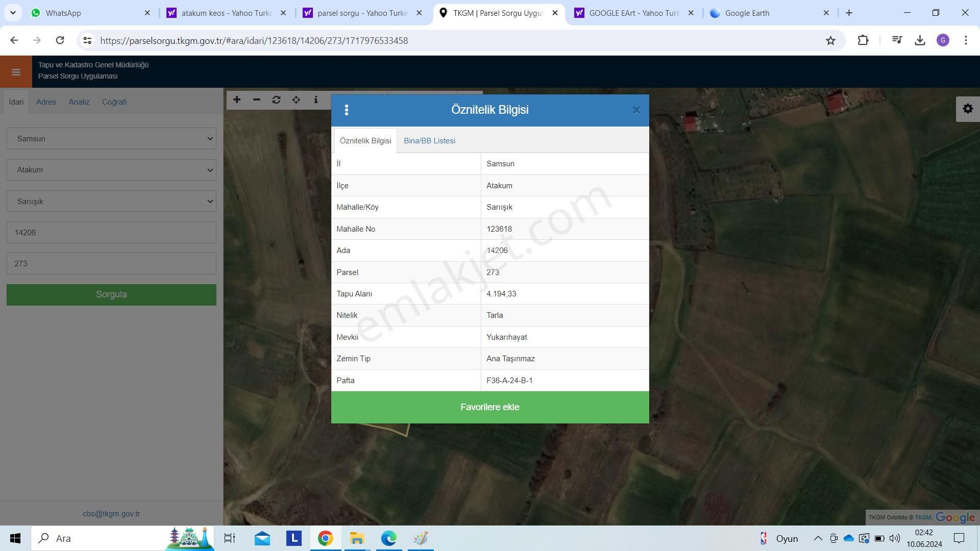The image size is (980, 551).
Task: Open the Adres search tab
Action: (46, 102)
